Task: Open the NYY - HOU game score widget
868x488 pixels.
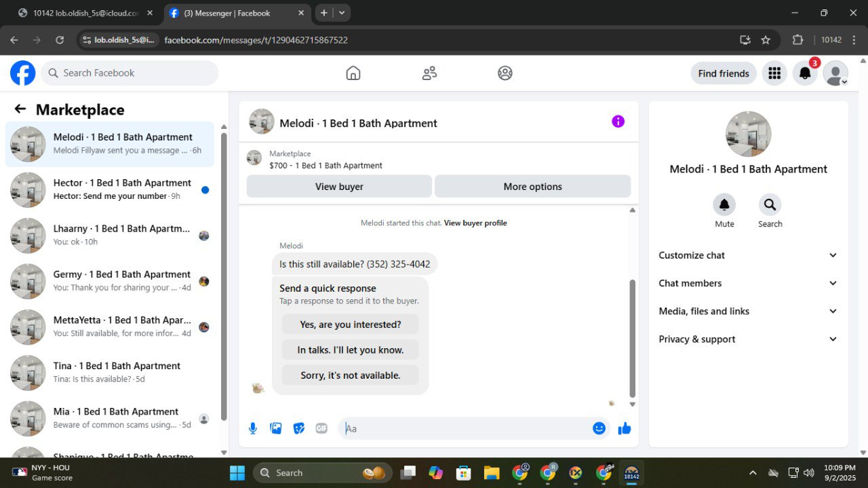Action: tap(42, 472)
